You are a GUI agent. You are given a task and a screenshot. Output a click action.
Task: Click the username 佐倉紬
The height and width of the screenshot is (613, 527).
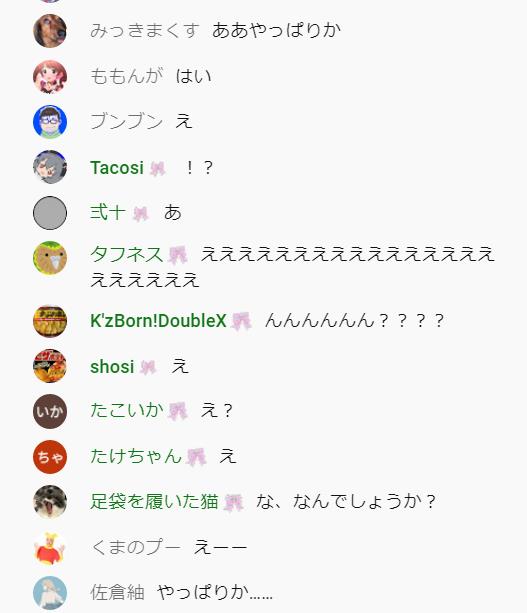coord(117,592)
